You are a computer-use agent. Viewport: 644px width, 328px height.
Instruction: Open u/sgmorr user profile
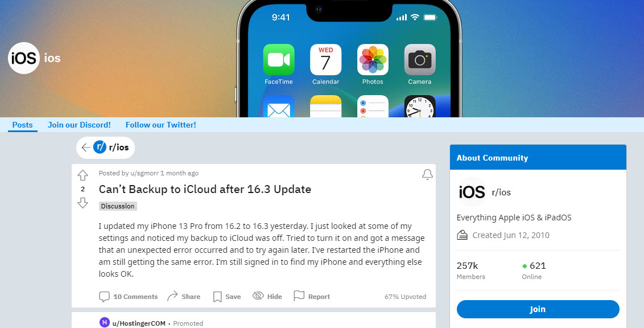point(145,173)
